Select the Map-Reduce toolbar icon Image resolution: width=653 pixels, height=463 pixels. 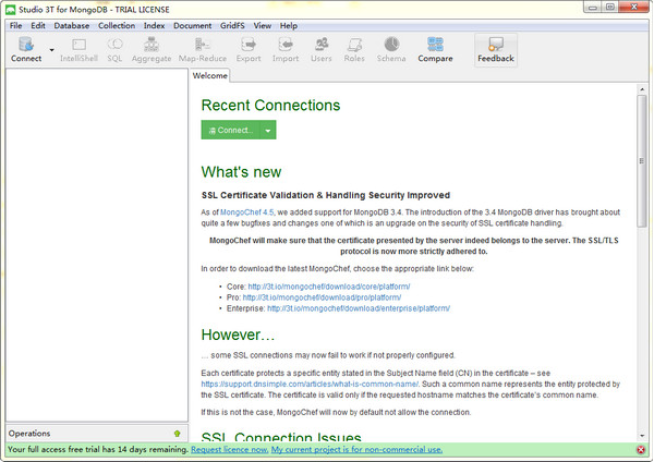coord(202,49)
